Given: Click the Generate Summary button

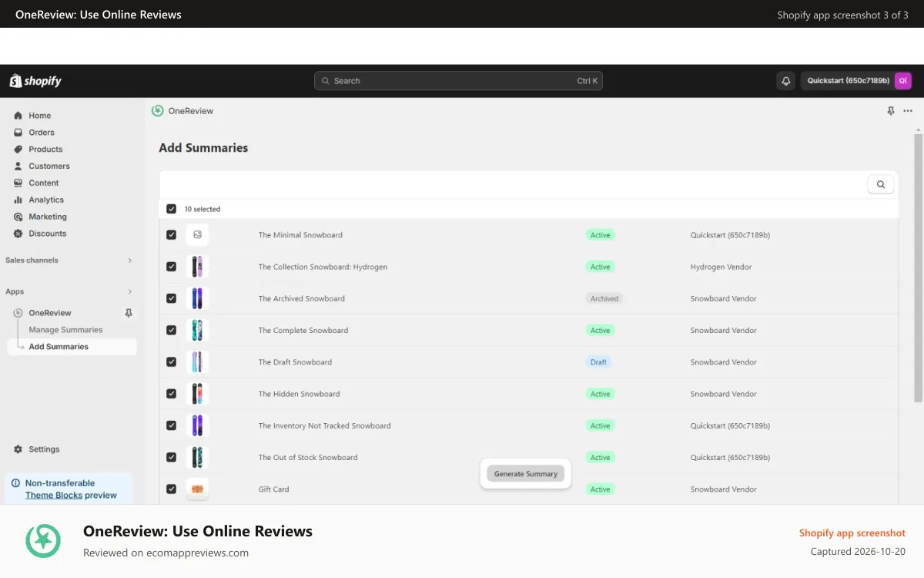Looking at the screenshot, I should 526,474.
